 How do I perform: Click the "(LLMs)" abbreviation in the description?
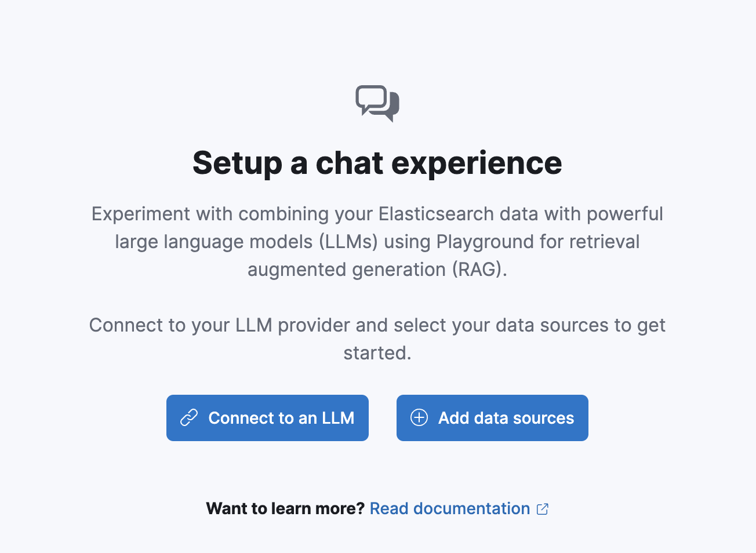348,242
